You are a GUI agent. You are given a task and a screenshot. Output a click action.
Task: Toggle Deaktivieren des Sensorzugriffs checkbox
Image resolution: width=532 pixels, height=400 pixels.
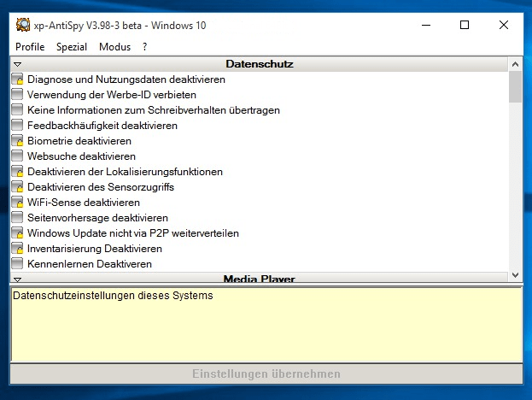(x=17, y=186)
